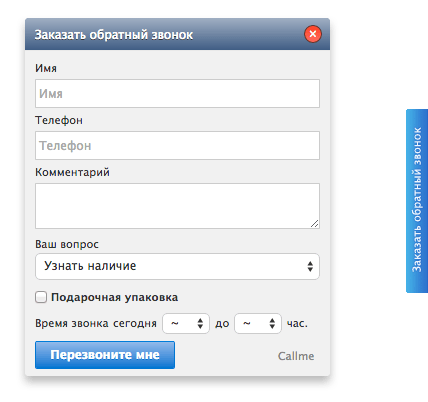Open the call end time dropdown after до

point(258,323)
